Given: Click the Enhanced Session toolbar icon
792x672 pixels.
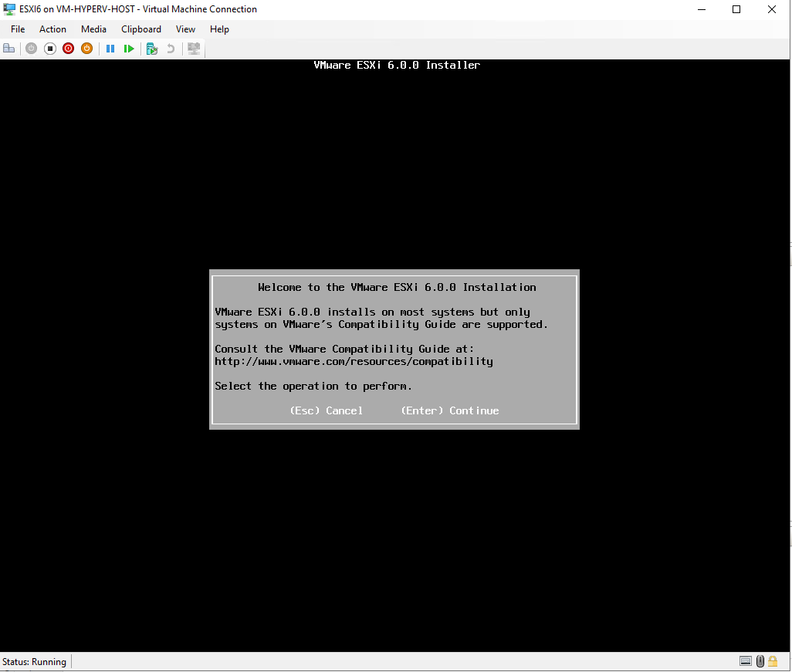Looking at the screenshot, I should click(194, 49).
